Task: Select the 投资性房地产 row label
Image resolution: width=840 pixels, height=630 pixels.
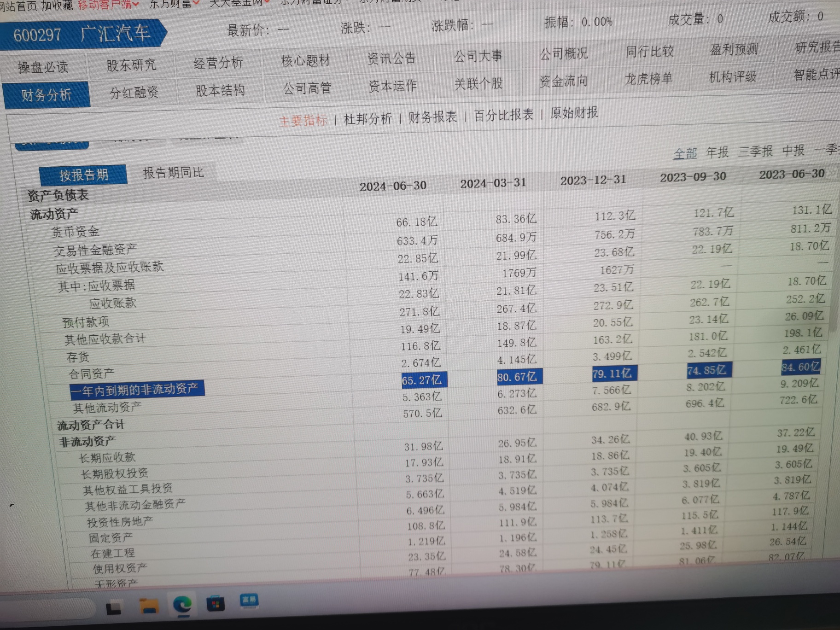Action: tap(120, 522)
